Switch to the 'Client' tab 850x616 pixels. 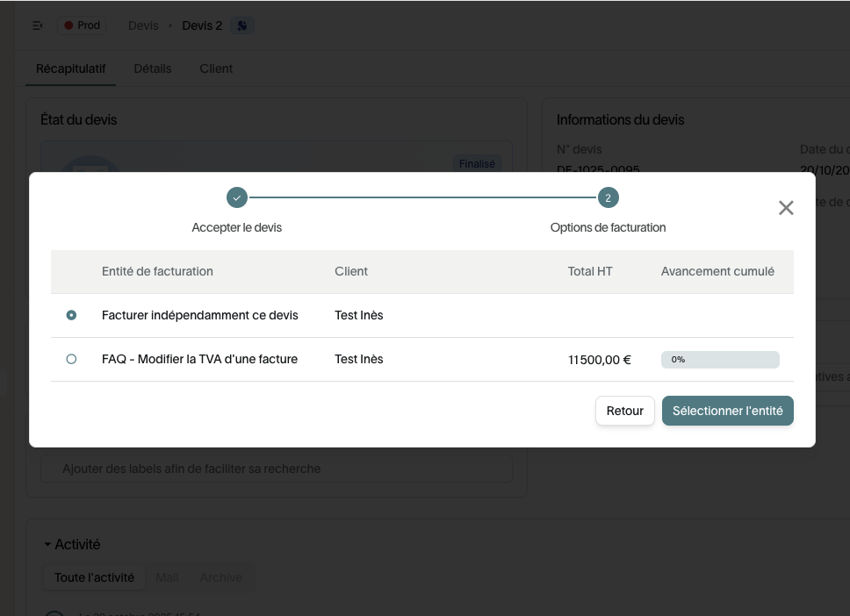pos(216,68)
